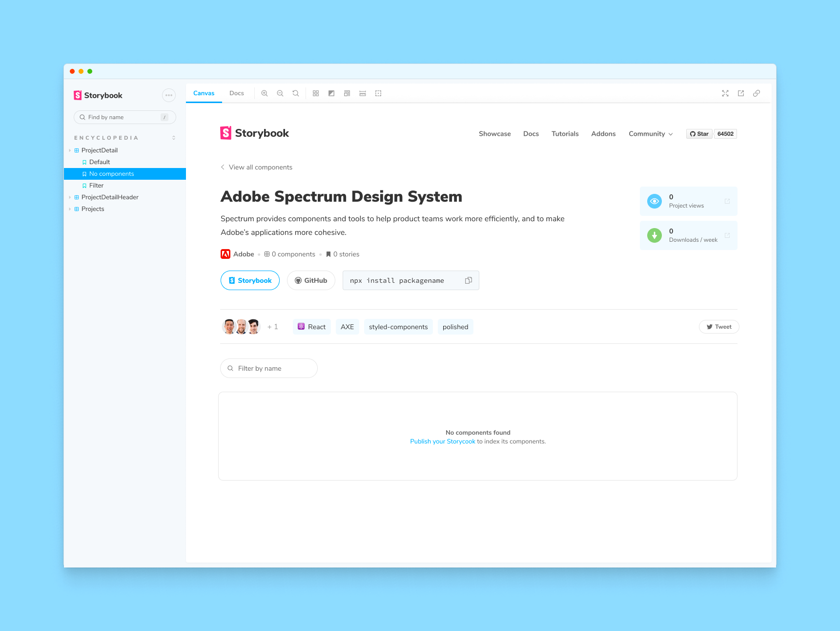The height and width of the screenshot is (631, 840).
Task: Switch to the Canvas tab
Action: [x=204, y=93]
